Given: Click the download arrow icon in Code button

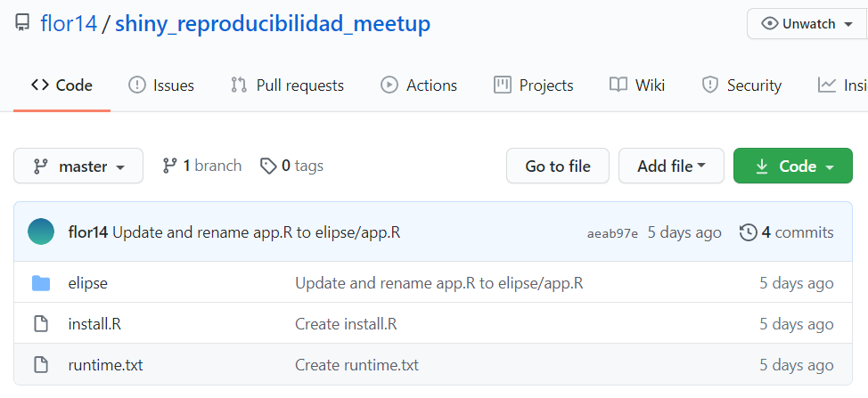Looking at the screenshot, I should [762, 166].
